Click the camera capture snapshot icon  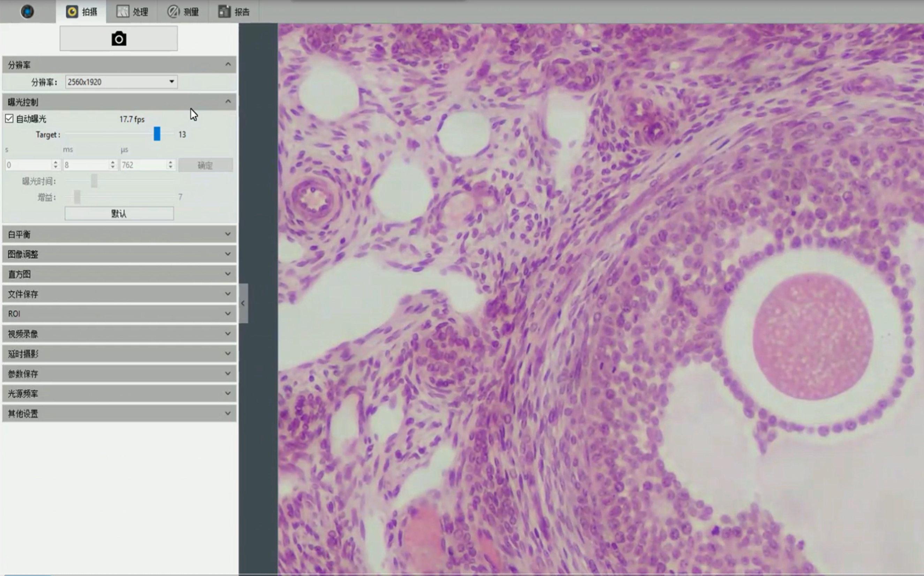[119, 38]
